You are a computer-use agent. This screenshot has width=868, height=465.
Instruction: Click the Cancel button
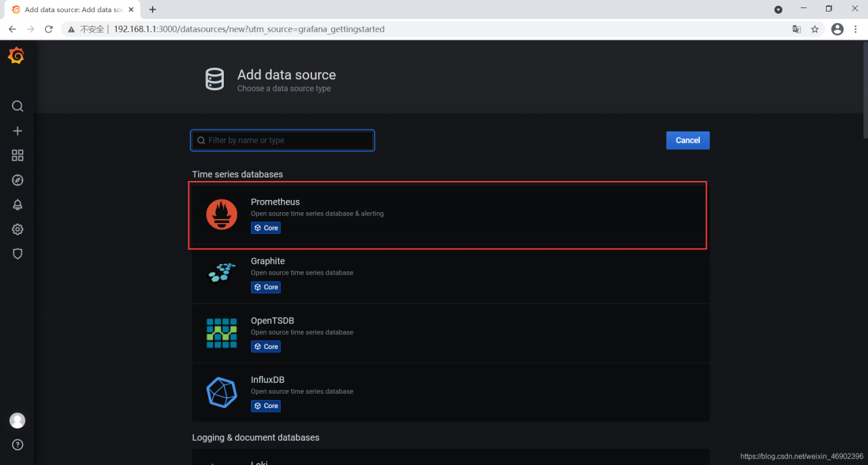point(688,140)
